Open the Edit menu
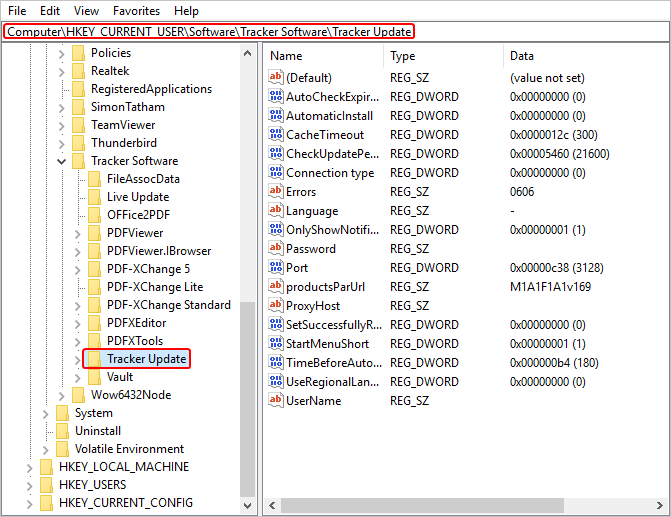Viewport: 671px width, 517px height. (x=50, y=11)
